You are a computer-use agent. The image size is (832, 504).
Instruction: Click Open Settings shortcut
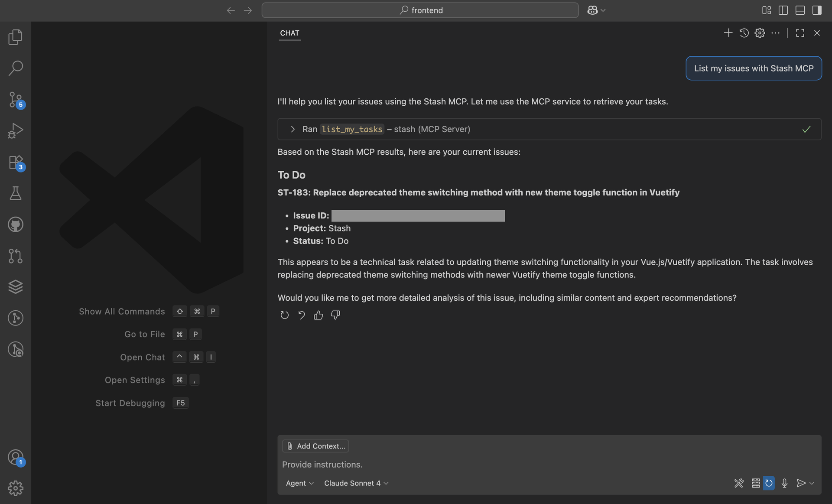[152, 380]
